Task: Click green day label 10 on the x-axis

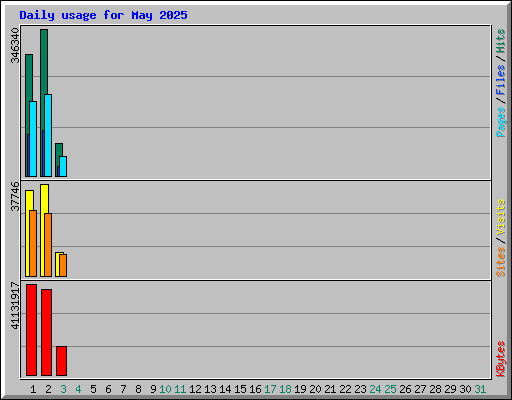Action: 165,389
